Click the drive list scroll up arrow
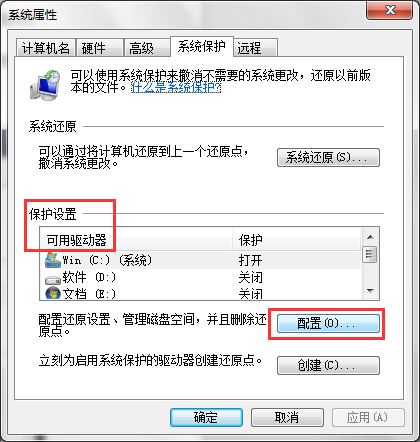The height and width of the screenshot is (442, 420). [x=370, y=237]
